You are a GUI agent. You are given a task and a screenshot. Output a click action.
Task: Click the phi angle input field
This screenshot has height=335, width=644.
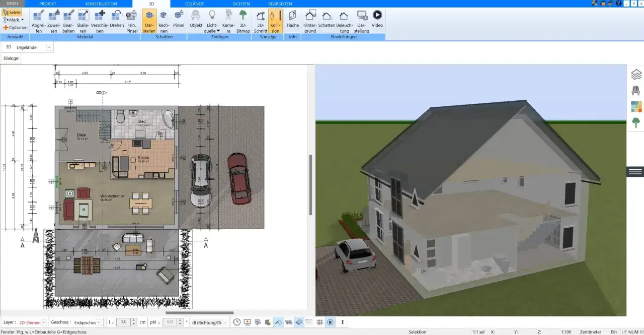(x=170, y=322)
